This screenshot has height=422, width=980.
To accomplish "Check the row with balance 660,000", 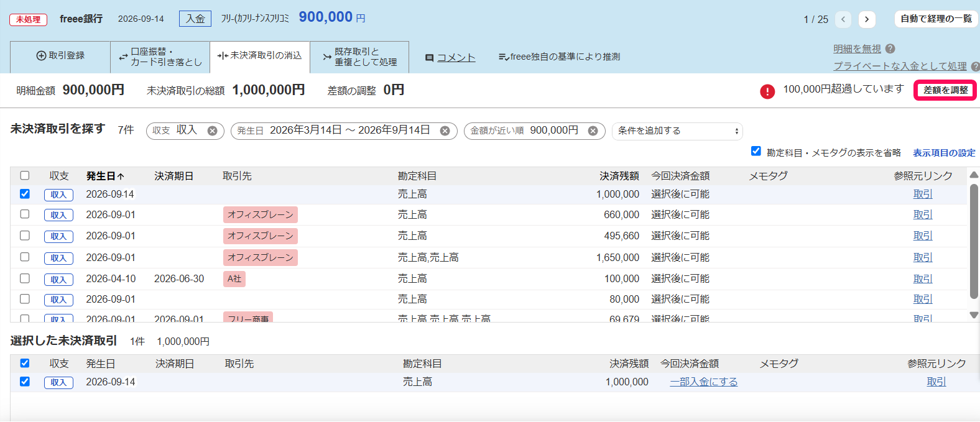I will (x=25, y=214).
